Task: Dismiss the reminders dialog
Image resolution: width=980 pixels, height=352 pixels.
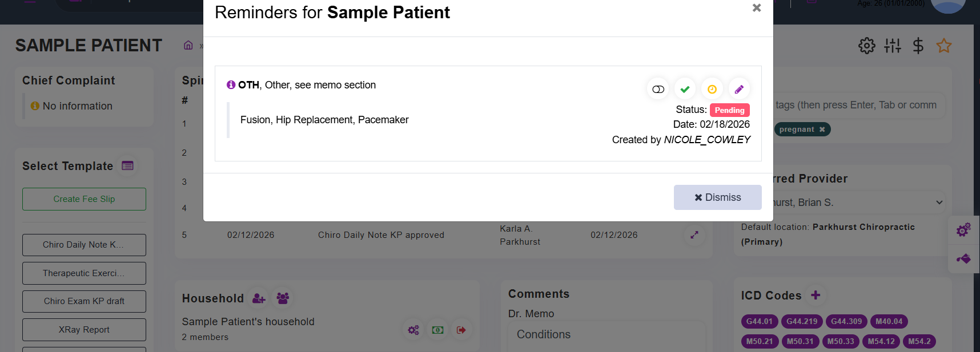Action: tap(717, 197)
